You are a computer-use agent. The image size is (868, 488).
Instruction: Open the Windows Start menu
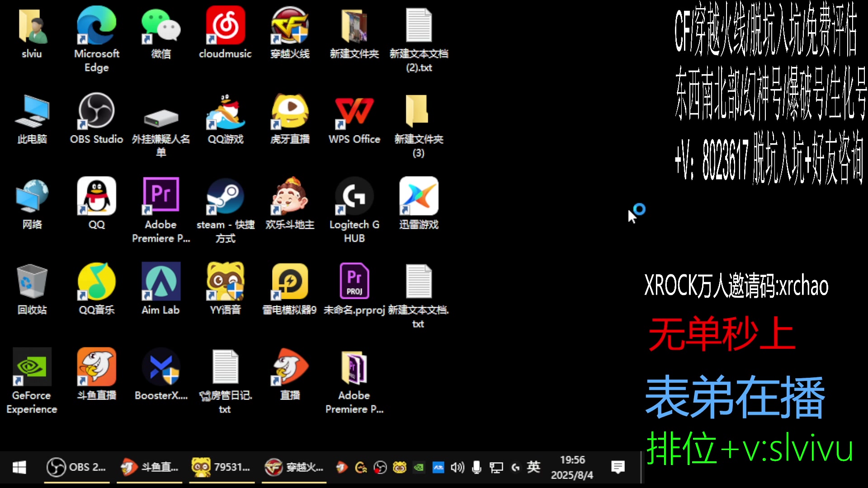(19, 467)
